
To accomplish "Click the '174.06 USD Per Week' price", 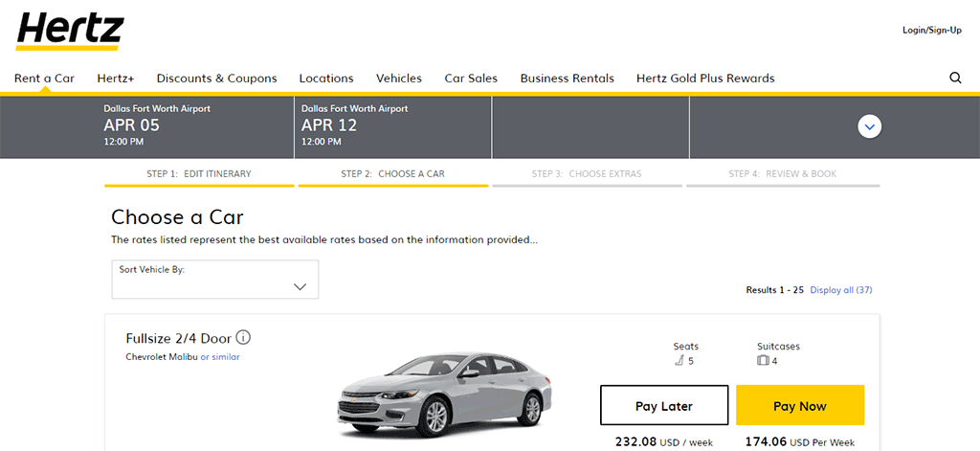I will pyautogui.click(x=800, y=442).
